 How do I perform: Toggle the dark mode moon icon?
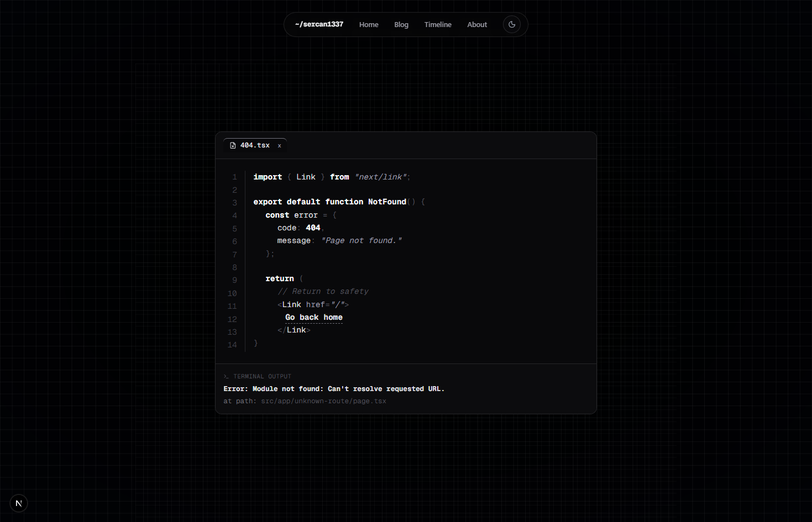point(512,24)
